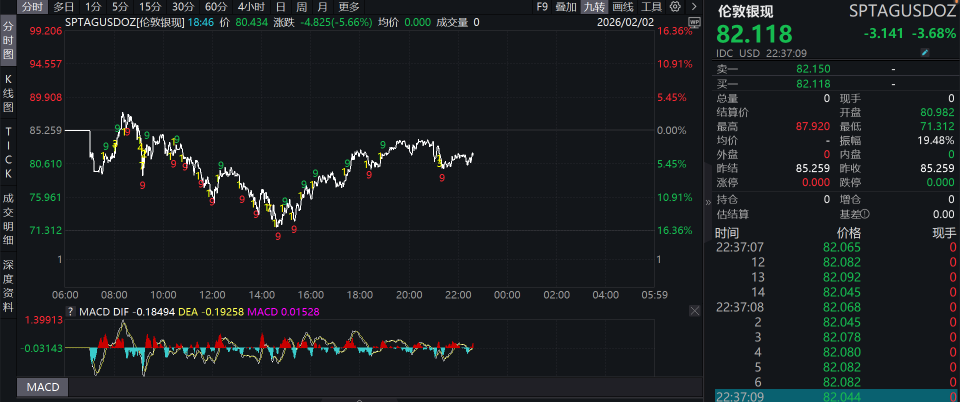Open 深度资料 in left sidebar
This screenshot has width=960, height=402.
click(x=9, y=286)
